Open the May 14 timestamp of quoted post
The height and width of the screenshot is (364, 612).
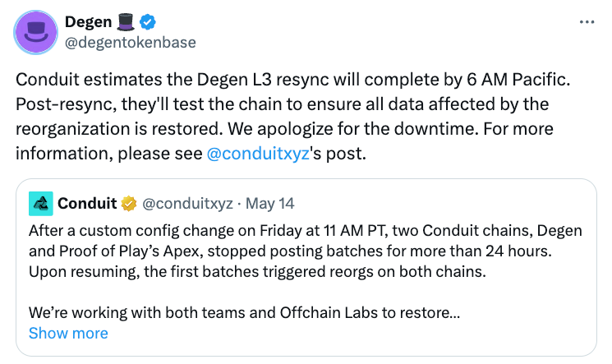269,204
